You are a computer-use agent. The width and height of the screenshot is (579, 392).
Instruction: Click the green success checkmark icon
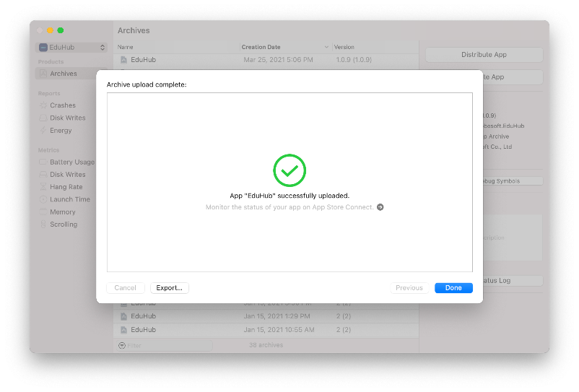[289, 170]
